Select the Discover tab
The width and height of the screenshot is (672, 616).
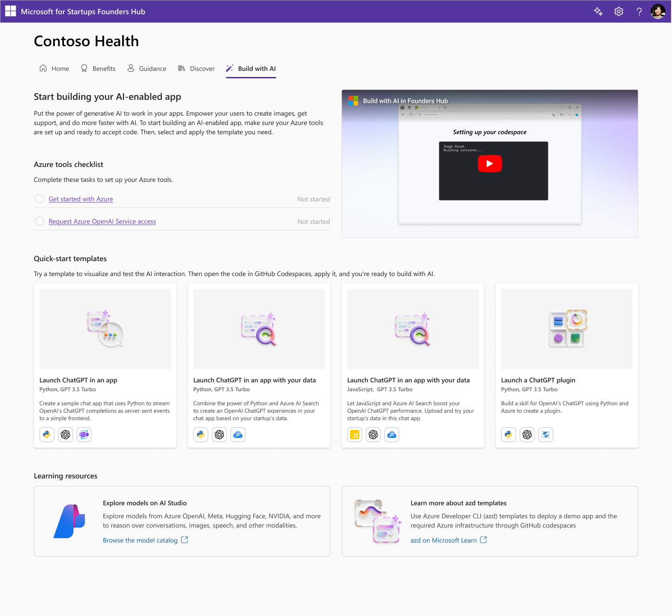[196, 69]
